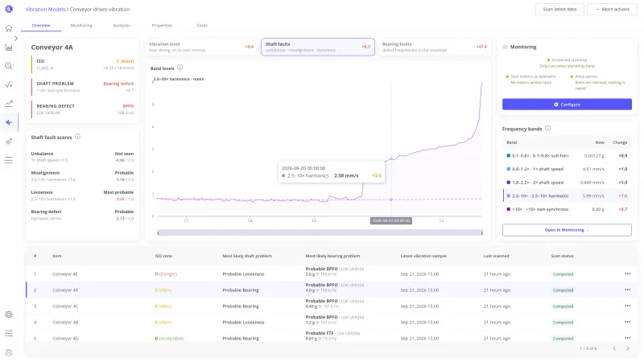Open row menu for Conveyor 4C

click(x=628, y=306)
